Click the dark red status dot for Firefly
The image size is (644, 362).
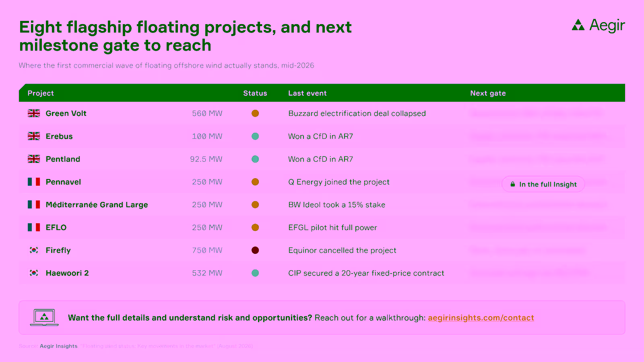[x=255, y=250]
